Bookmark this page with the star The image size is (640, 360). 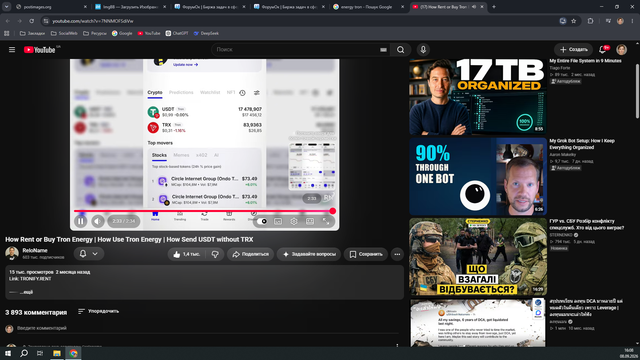[573, 21]
